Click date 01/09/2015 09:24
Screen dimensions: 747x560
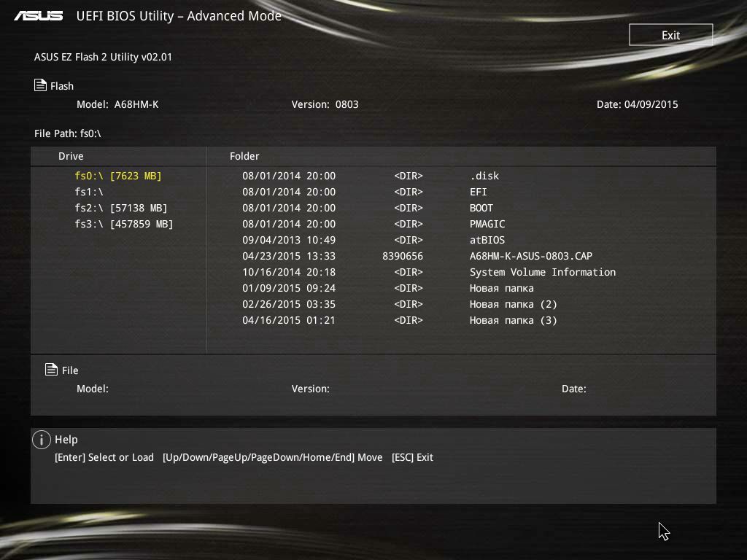pyautogui.click(x=289, y=288)
